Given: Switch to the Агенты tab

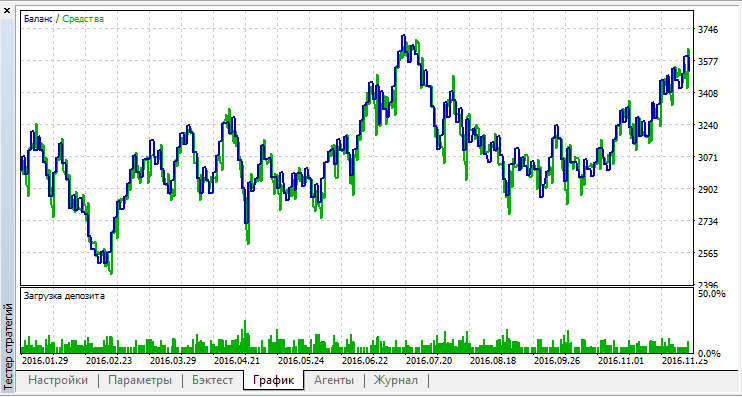Looking at the screenshot, I should (334, 380).
